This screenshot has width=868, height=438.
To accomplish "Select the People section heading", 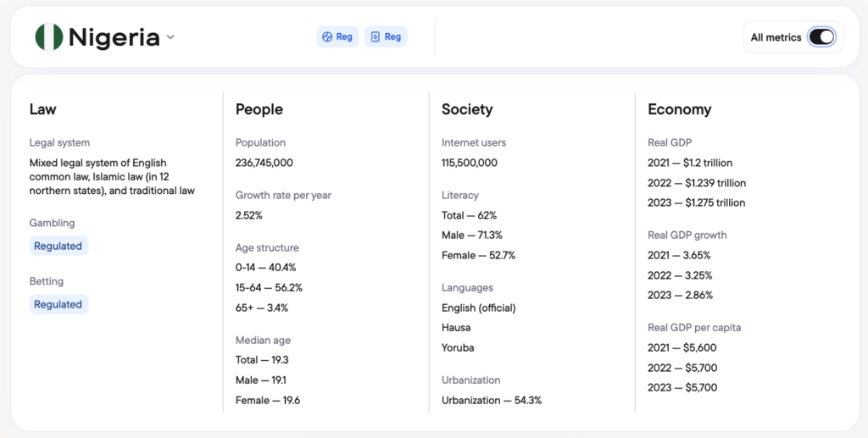I will pos(259,109).
